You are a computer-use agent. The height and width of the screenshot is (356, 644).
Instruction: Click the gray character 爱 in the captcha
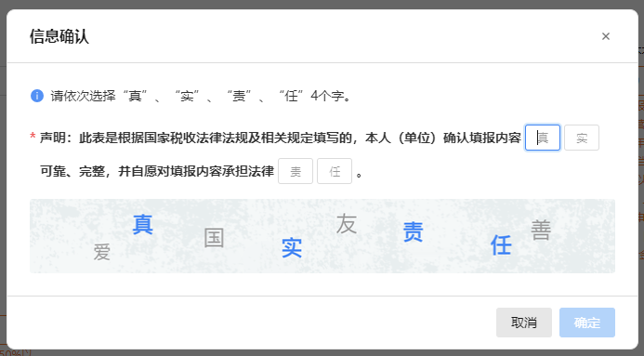pos(101,252)
